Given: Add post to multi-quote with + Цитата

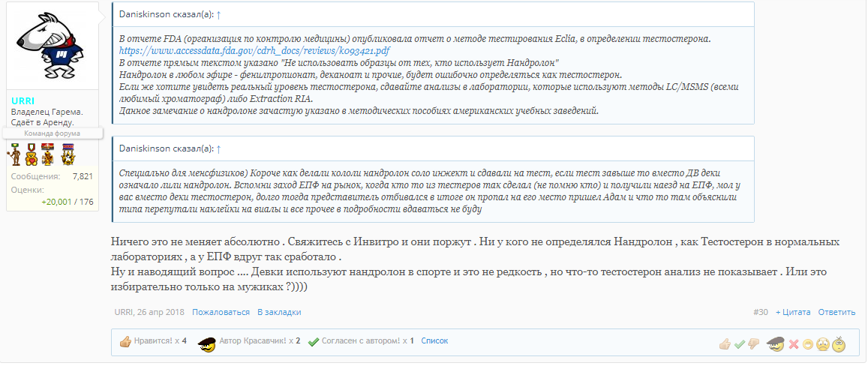Looking at the screenshot, I should (x=792, y=312).
